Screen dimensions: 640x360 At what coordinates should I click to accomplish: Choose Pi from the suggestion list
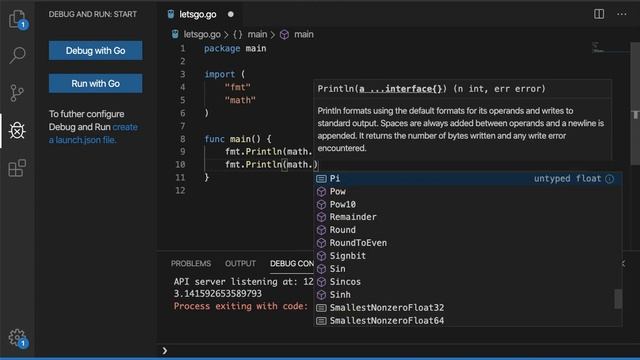(467, 178)
